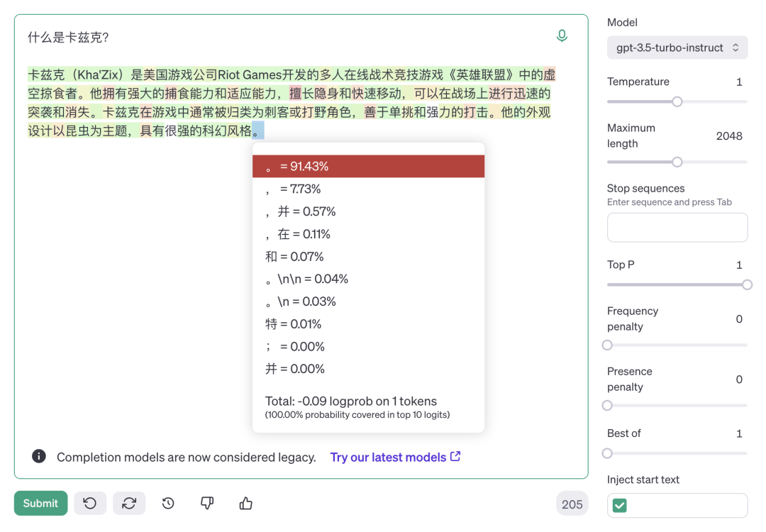Select the highlighted 91.43% token row
The image size is (766, 532).
click(368, 166)
